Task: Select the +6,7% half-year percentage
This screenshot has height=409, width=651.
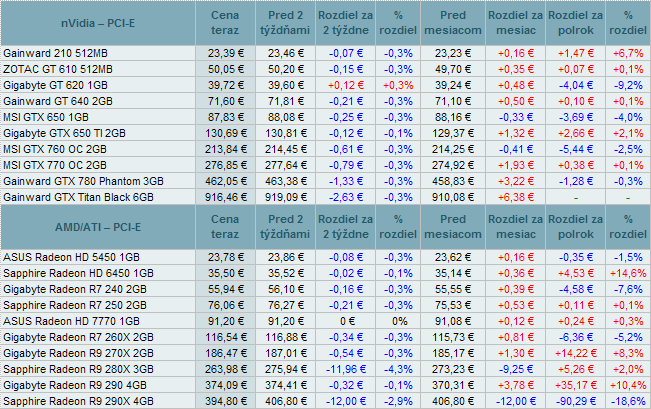Action: (x=628, y=54)
